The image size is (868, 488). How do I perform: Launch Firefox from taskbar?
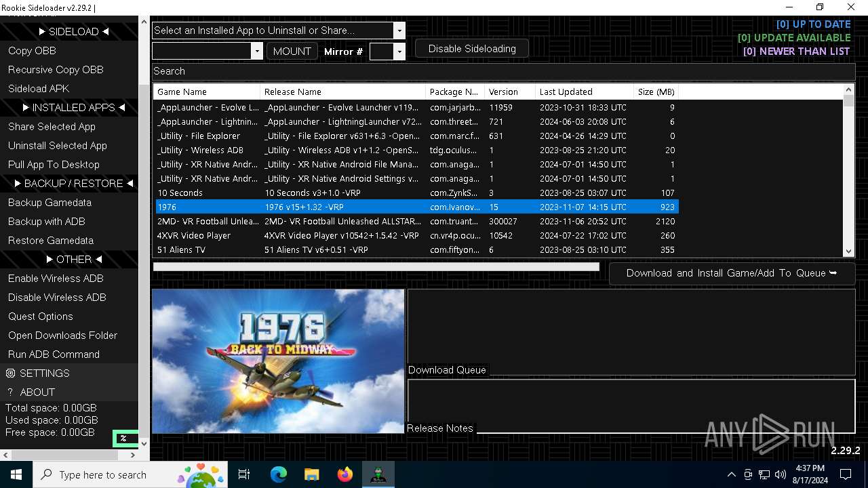pyautogui.click(x=345, y=474)
